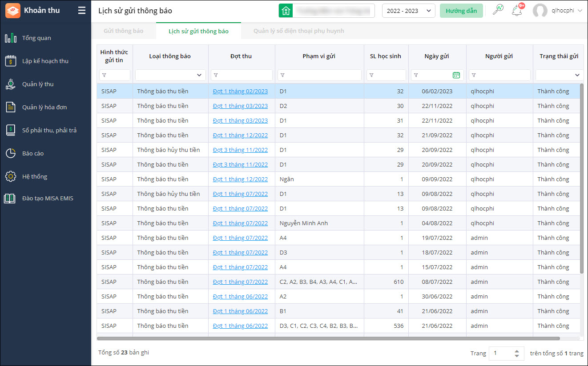
Task: Open link Đợt 1 tháng 02/2023
Action: coord(240,91)
